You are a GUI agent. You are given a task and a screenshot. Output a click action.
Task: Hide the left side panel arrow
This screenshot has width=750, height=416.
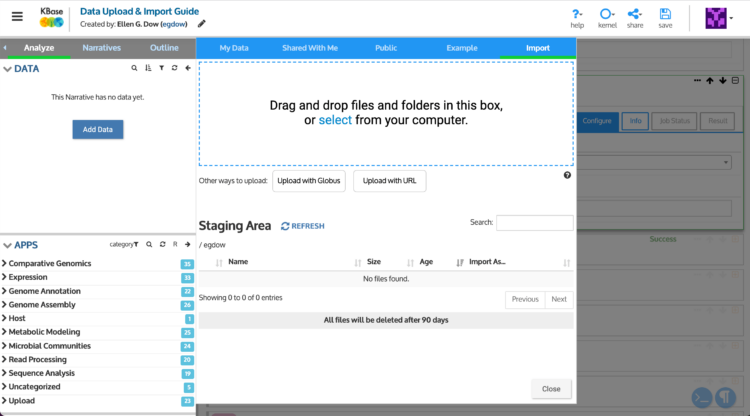[x=5, y=48]
